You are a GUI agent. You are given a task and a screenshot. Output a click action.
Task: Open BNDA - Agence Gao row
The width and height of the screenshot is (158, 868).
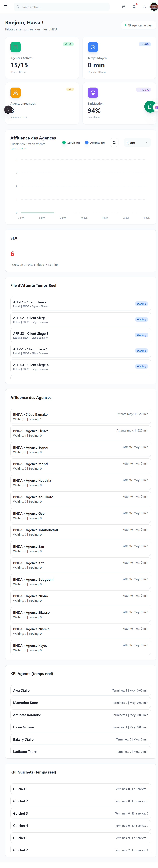click(x=81, y=515)
